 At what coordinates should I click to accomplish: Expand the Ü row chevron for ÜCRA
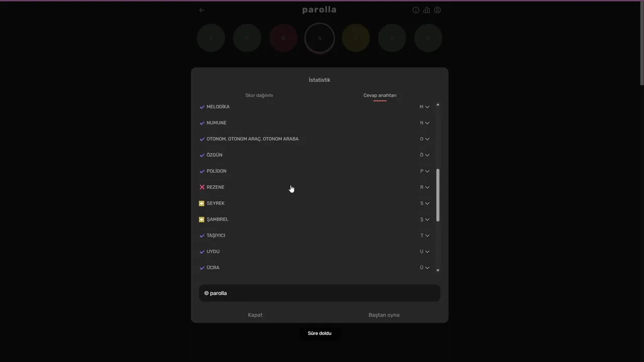point(427,268)
